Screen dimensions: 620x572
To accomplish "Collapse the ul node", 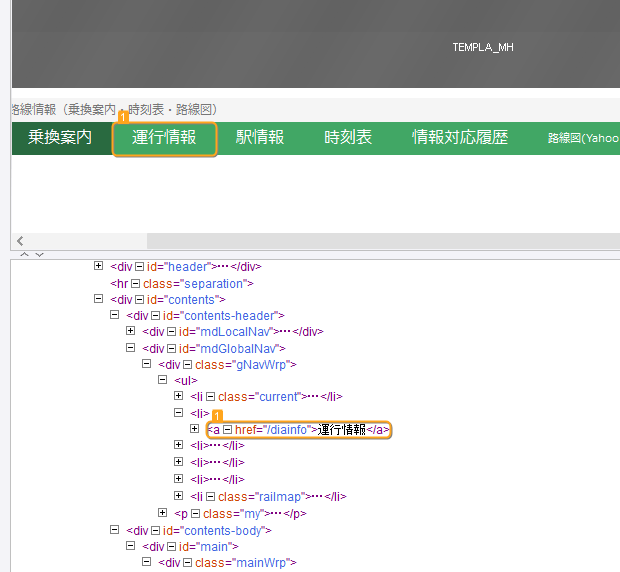I will [163, 379].
